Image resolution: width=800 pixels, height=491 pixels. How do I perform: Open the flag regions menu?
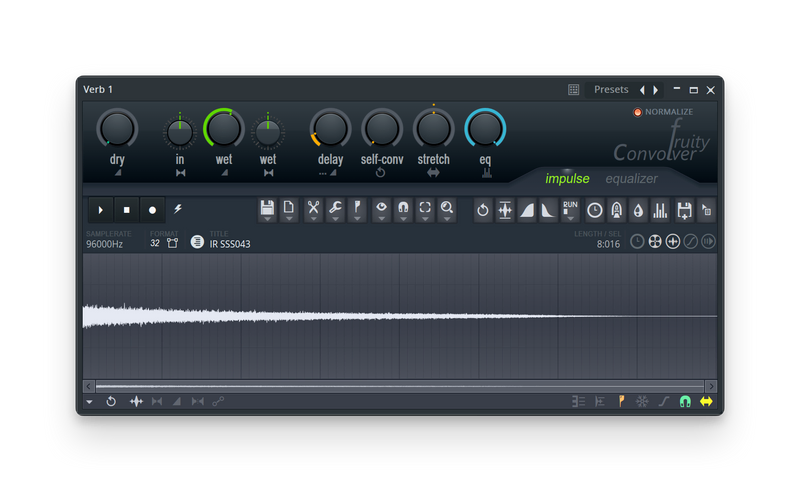(x=357, y=210)
